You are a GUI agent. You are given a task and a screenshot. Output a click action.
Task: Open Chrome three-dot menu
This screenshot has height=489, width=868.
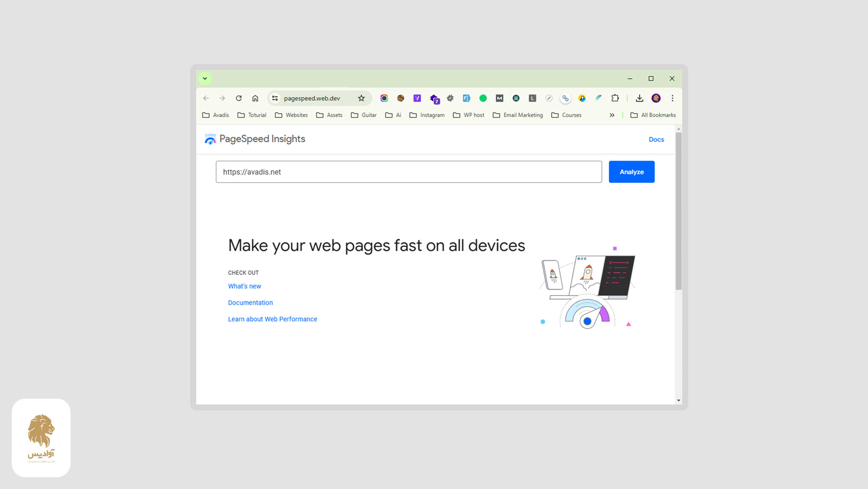pos(672,98)
